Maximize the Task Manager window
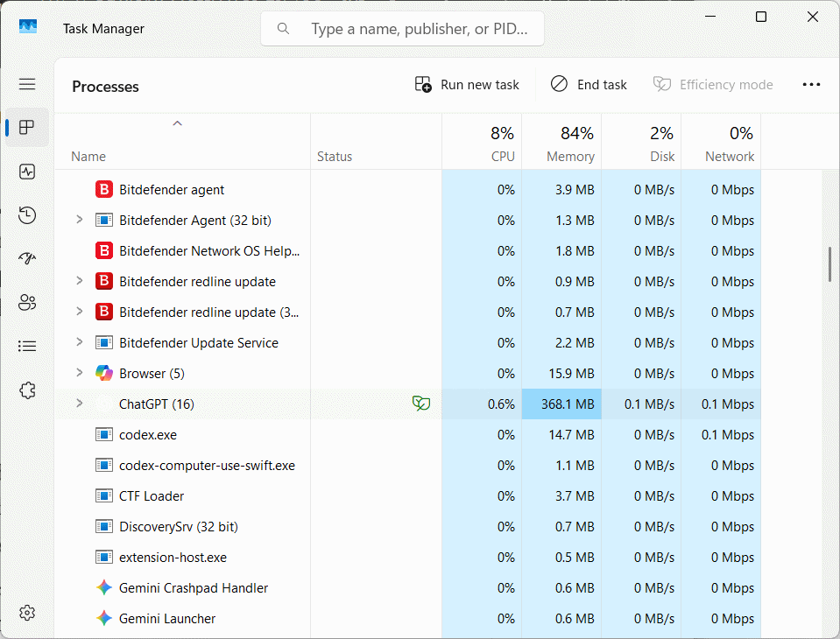Image resolution: width=840 pixels, height=639 pixels. [760, 17]
